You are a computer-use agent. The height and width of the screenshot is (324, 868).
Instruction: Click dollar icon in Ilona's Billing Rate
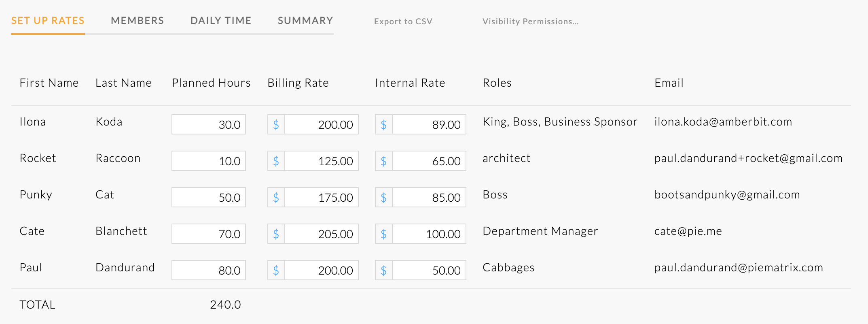click(276, 124)
